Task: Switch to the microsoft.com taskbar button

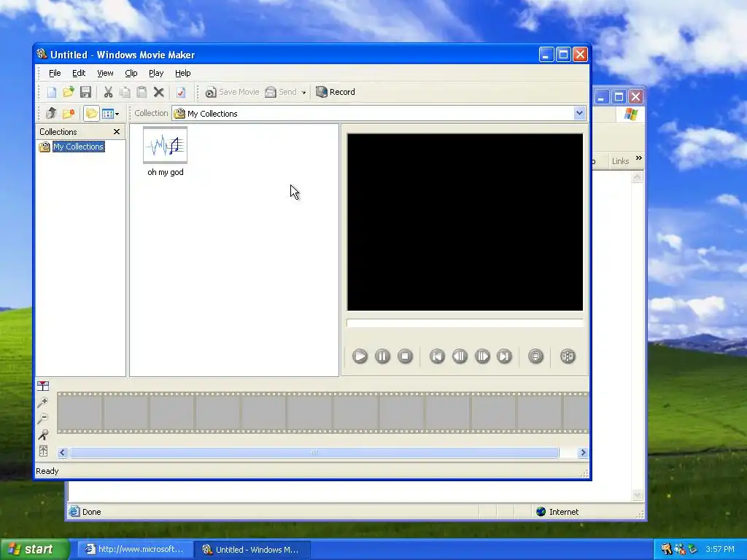Action: pyautogui.click(x=135, y=550)
